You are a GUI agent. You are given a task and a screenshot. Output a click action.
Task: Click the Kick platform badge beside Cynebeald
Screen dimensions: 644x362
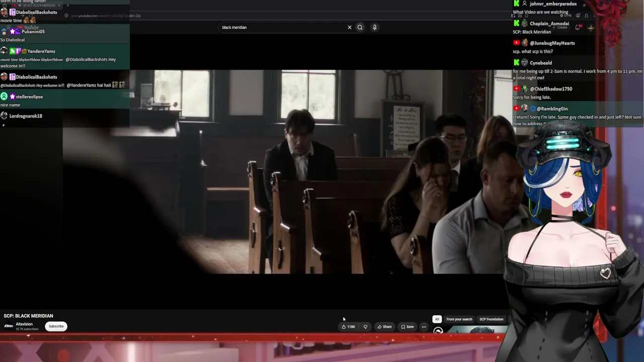[x=516, y=63]
